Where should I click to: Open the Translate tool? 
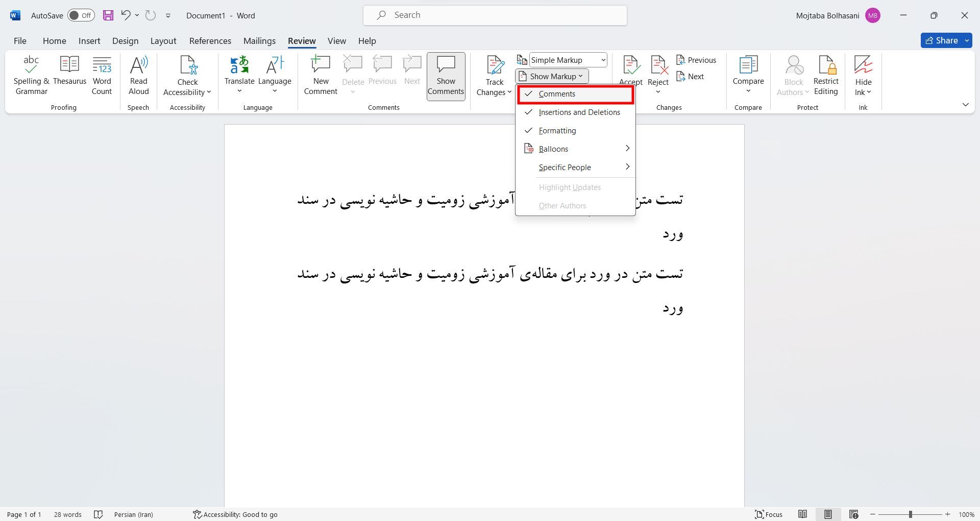point(239,76)
